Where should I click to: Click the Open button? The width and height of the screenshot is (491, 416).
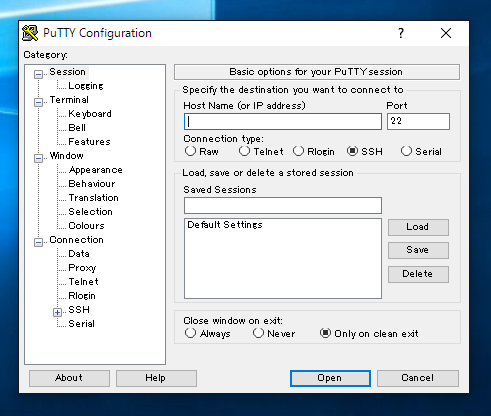pyautogui.click(x=330, y=378)
